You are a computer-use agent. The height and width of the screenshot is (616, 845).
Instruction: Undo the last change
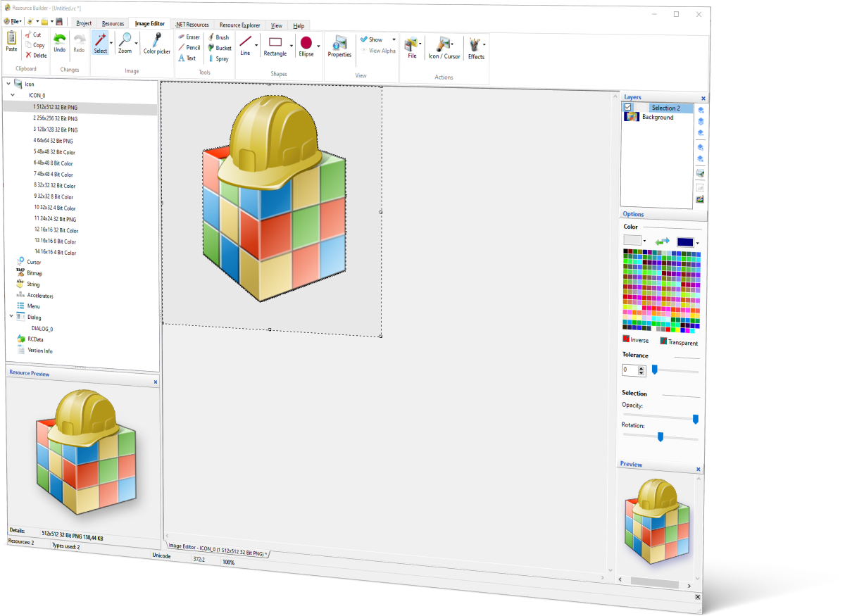[60, 42]
